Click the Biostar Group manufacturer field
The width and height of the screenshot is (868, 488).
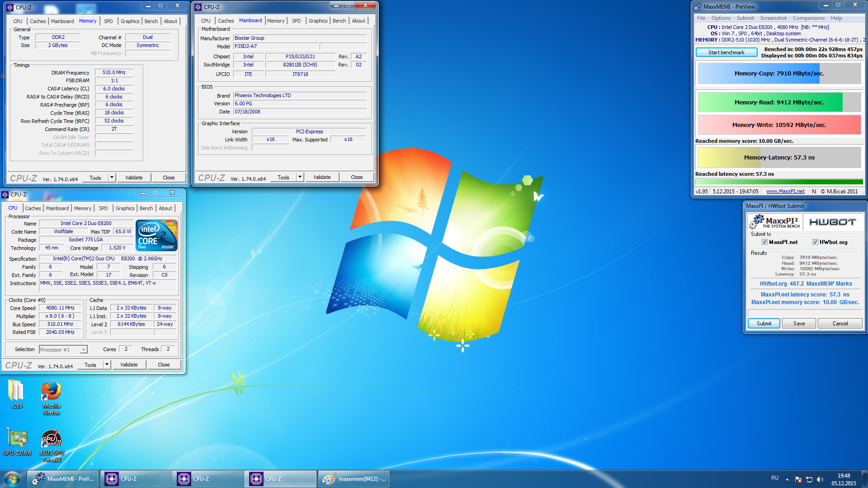[x=300, y=38]
